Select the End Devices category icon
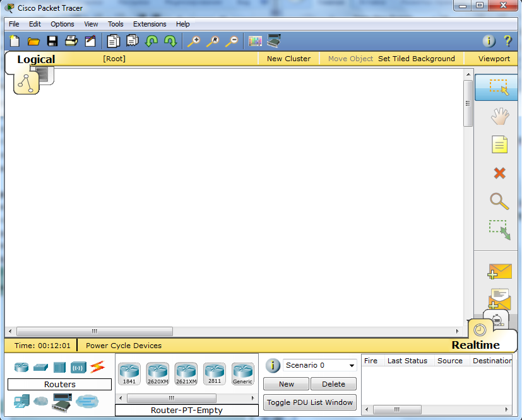 [x=21, y=401]
